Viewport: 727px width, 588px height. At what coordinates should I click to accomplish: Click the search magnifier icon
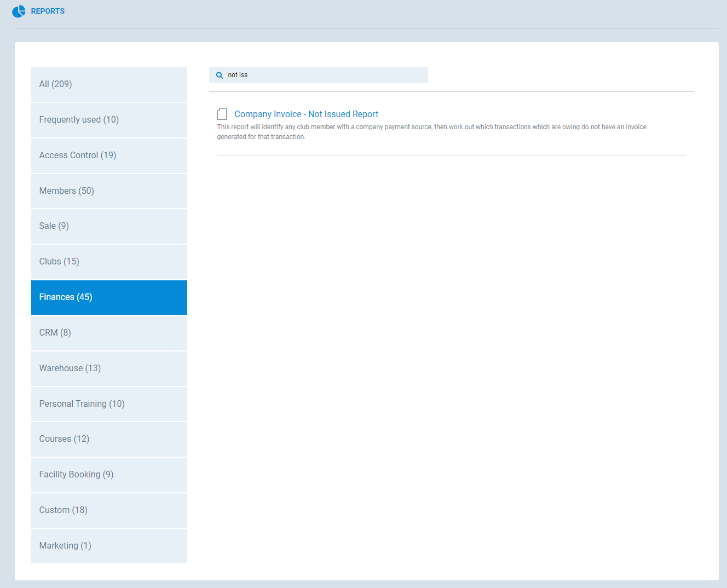point(220,76)
